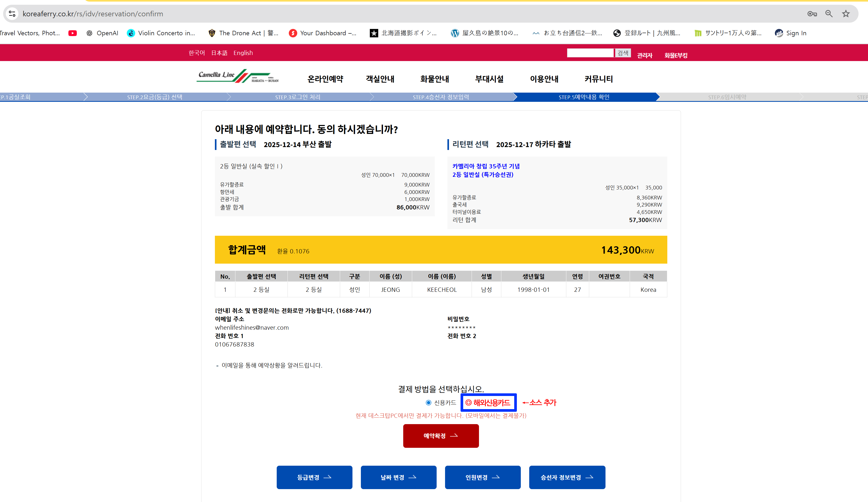Open the 커뮤니티 menu

pos(598,79)
